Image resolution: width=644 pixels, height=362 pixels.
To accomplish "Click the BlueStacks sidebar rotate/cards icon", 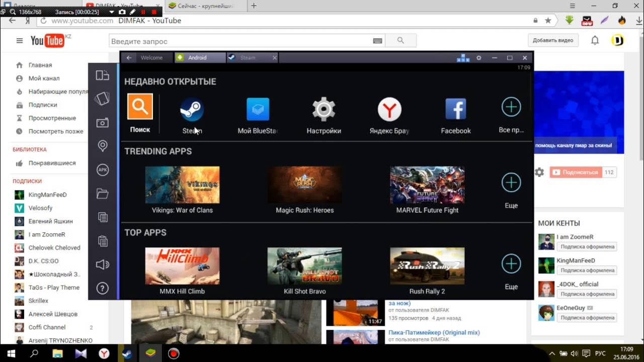I will [x=103, y=99].
